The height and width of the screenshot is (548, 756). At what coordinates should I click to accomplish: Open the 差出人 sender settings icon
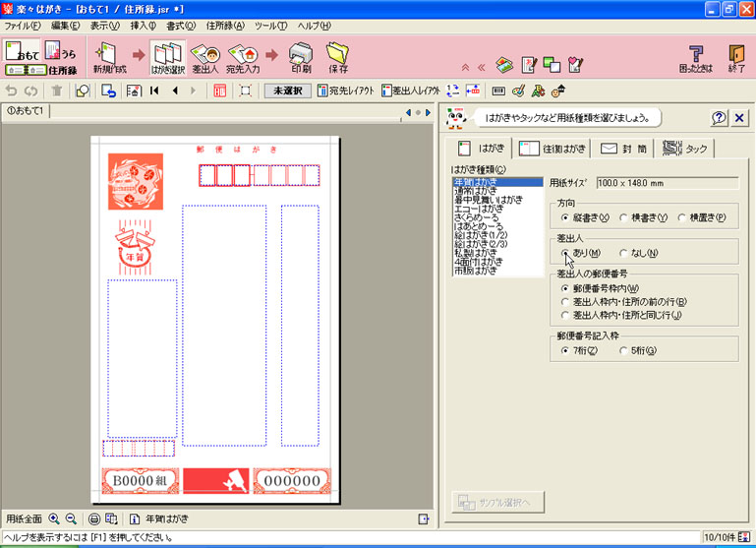[204, 57]
